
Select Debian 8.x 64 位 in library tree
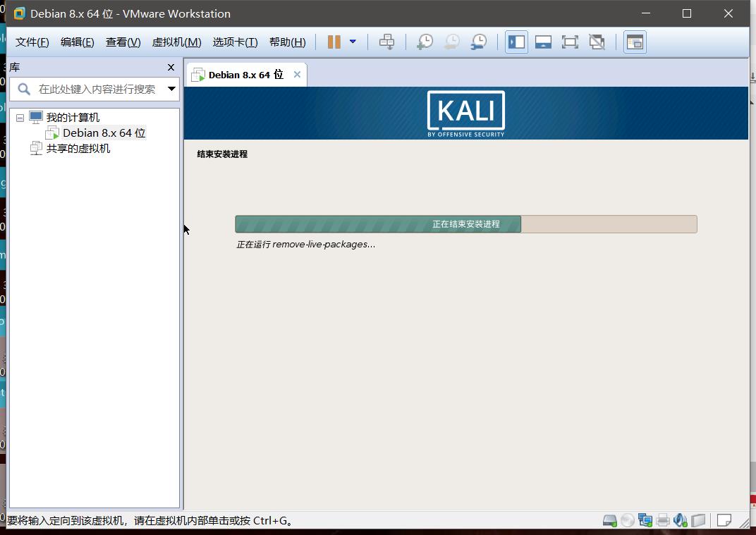[104, 133]
